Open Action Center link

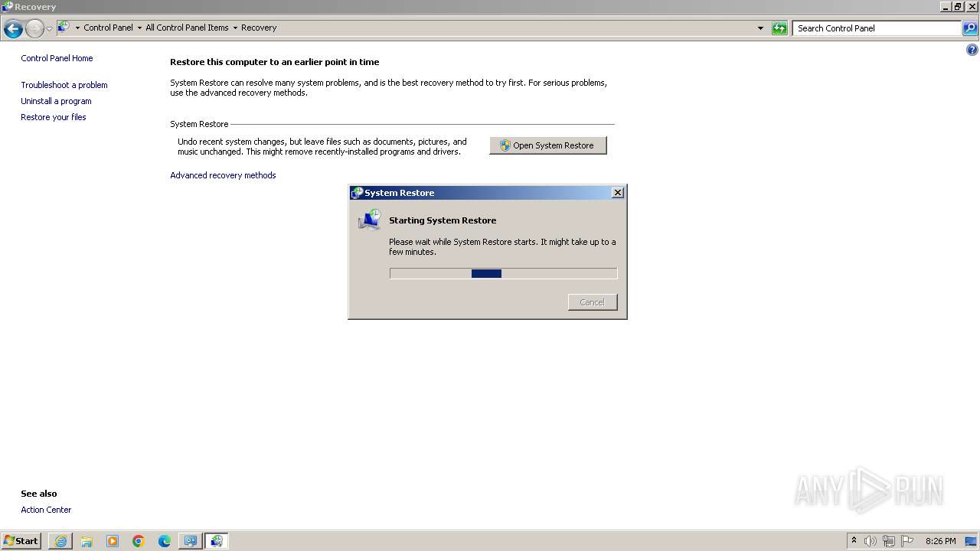pyautogui.click(x=46, y=510)
